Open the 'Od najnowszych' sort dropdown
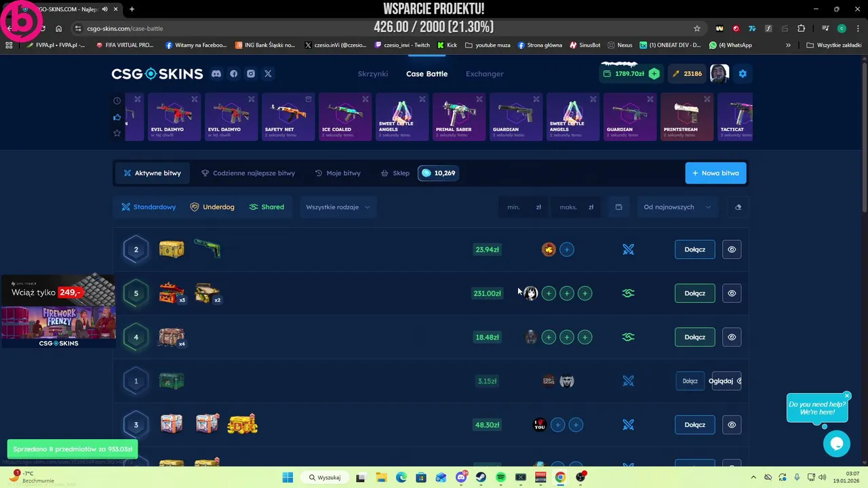868x488 pixels. coord(677,207)
